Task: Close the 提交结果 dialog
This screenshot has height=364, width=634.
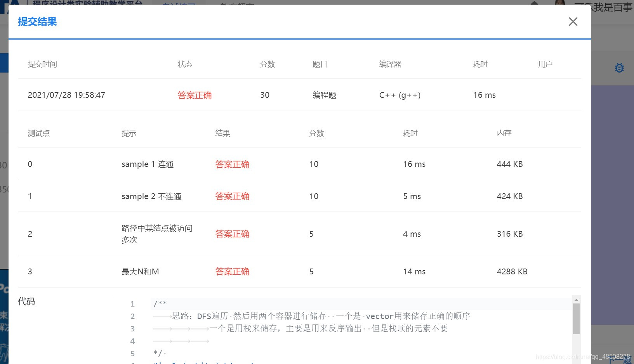Action: point(573,22)
